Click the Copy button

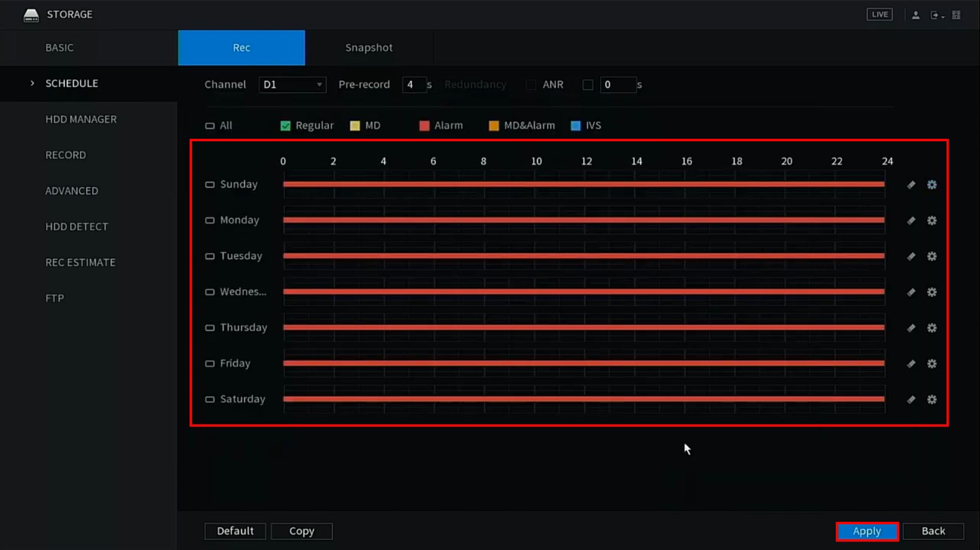click(x=302, y=531)
